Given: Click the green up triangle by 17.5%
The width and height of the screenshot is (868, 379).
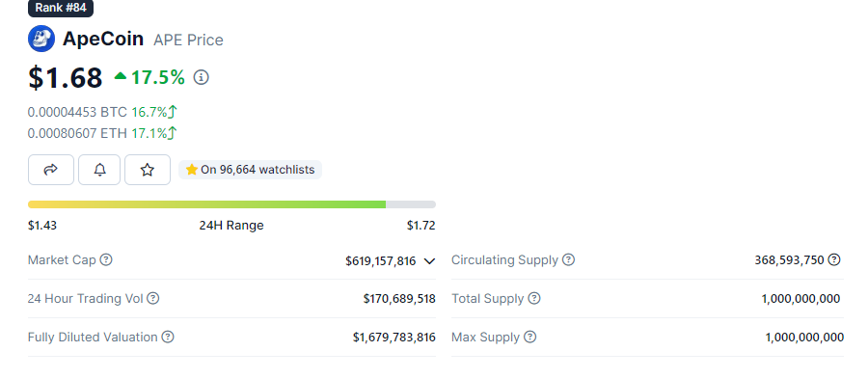Looking at the screenshot, I should pyautogui.click(x=121, y=76).
